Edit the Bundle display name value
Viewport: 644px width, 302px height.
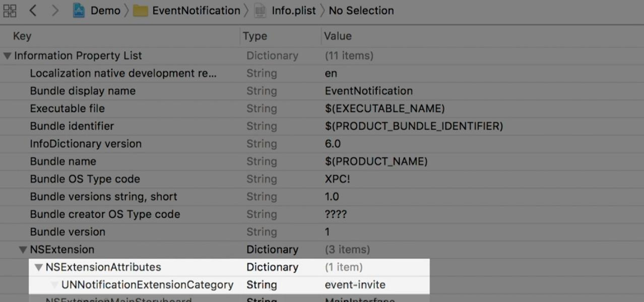click(369, 91)
